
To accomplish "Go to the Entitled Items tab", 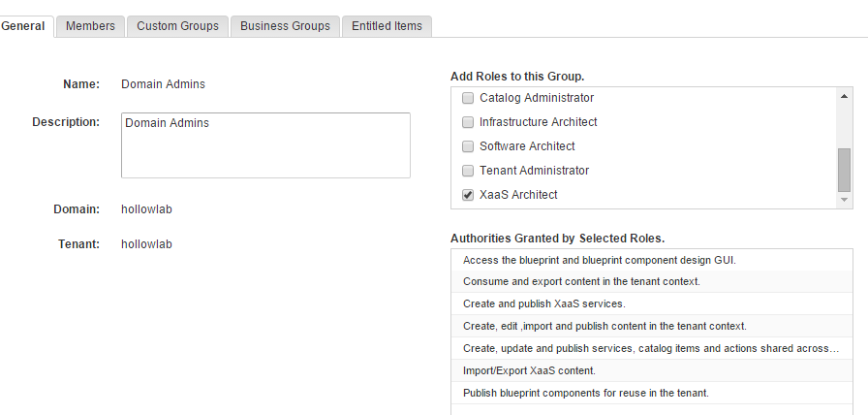I will point(387,26).
